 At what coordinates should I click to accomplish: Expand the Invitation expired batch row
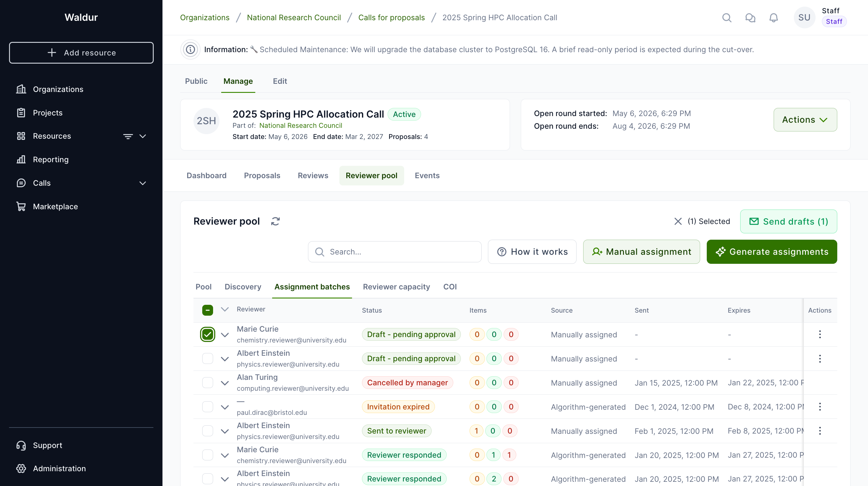[225, 407]
